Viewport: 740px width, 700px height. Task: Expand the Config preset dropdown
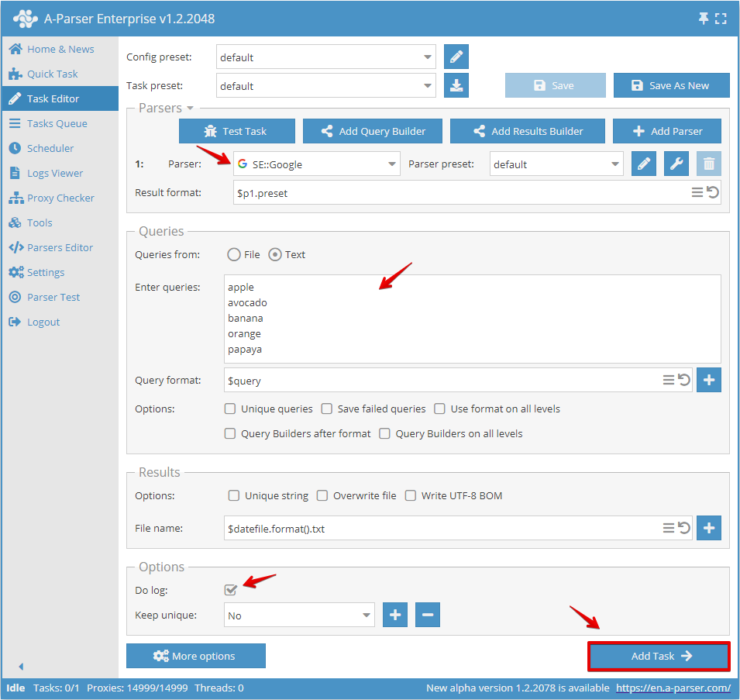[427, 57]
